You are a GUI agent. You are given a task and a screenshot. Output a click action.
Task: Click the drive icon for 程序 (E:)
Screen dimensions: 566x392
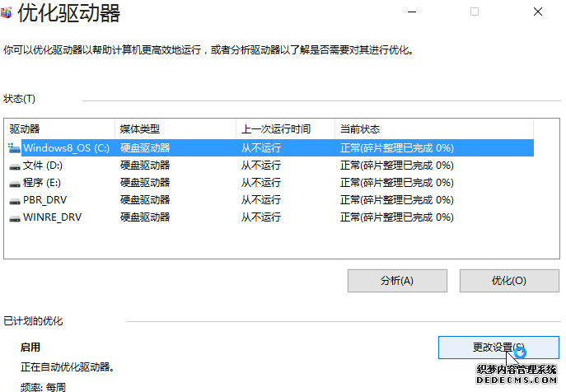15,184
